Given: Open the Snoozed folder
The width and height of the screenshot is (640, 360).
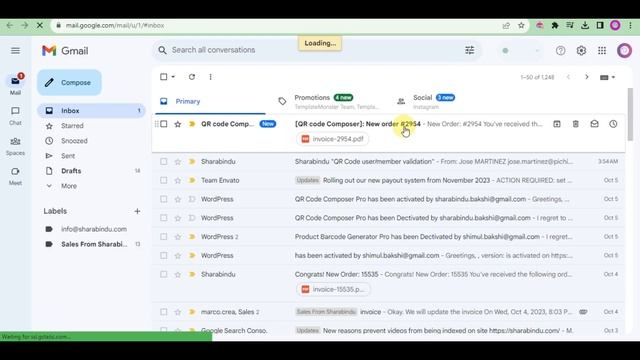Looking at the screenshot, I should click(x=91, y=141).
